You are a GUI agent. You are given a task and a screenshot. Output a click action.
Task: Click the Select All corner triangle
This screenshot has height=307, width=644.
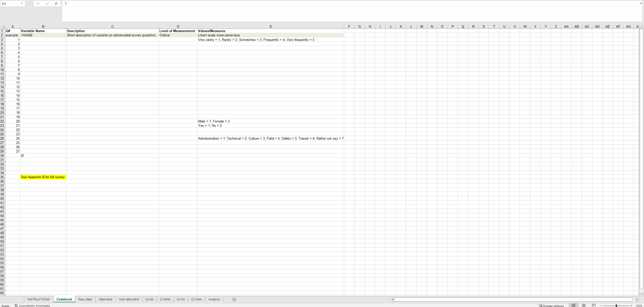click(x=3, y=27)
